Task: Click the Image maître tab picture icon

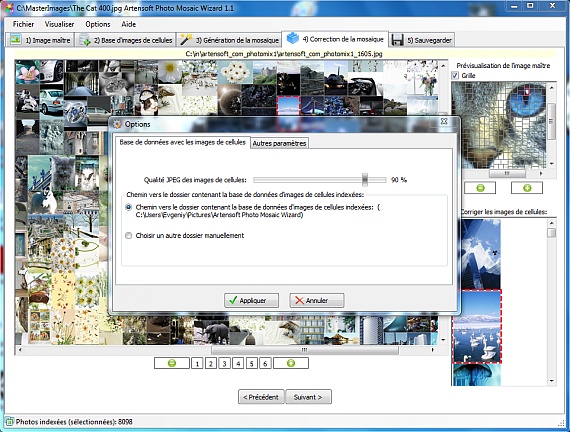Action: [x=15, y=39]
